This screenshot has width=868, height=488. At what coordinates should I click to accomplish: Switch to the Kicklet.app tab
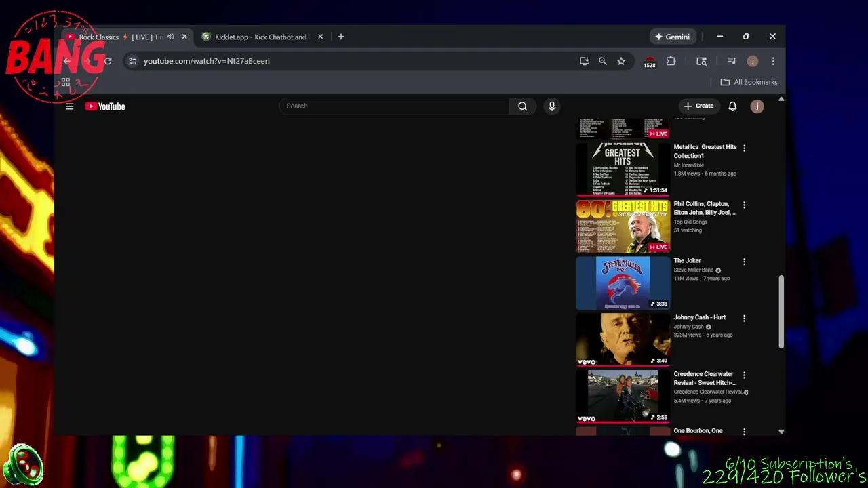tap(260, 37)
